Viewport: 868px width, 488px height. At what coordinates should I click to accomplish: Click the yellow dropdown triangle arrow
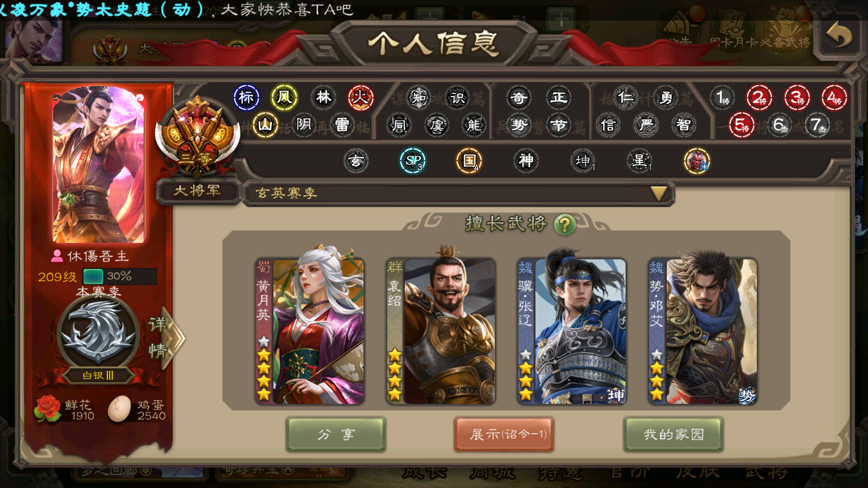(659, 194)
